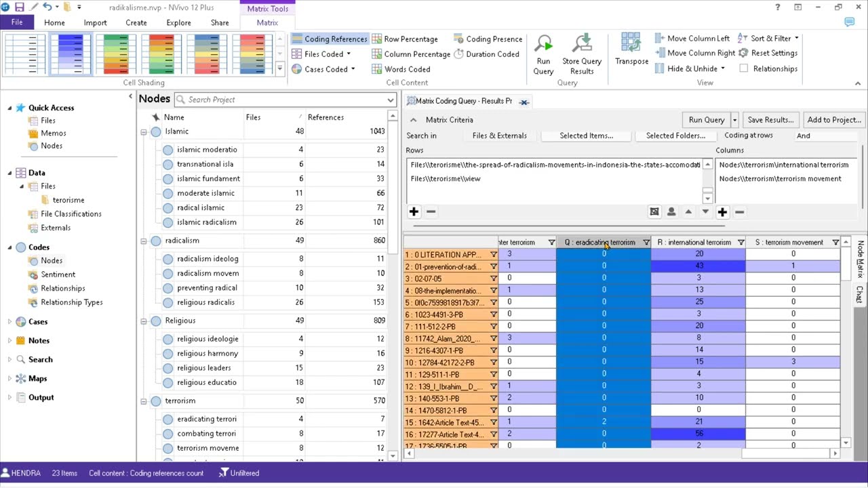Move selected row up arrow

pyautogui.click(x=688, y=212)
